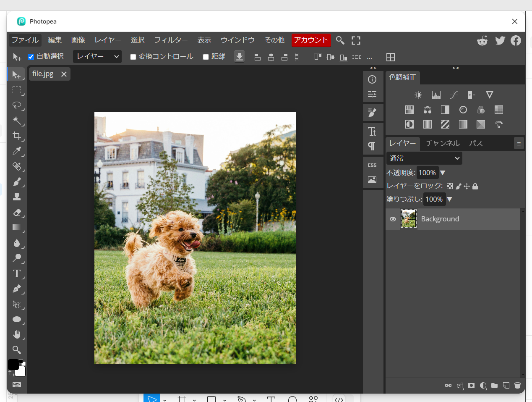532x402 pixels.
Task: Open the Gradient tool
Action: 17,228
